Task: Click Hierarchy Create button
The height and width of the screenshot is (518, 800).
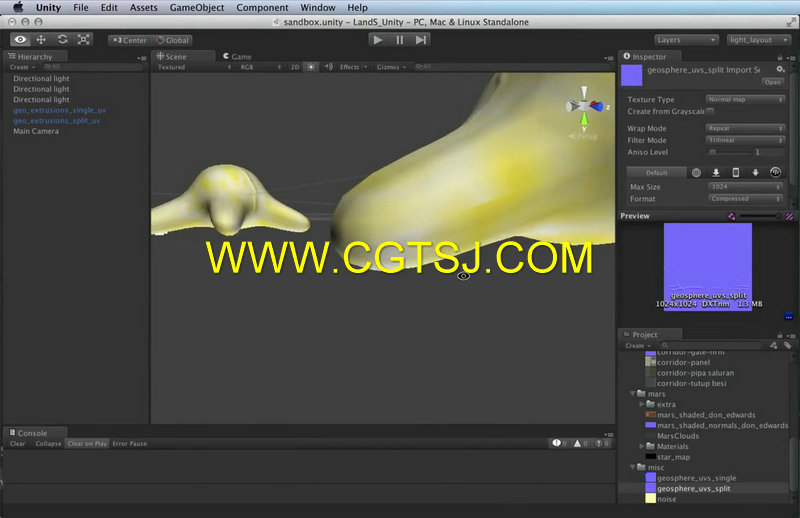Action: coord(22,67)
